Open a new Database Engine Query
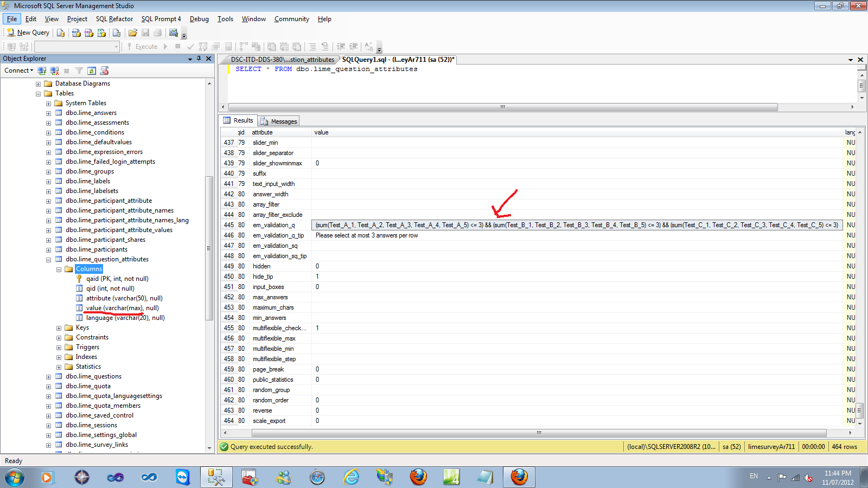 pyautogui.click(x=61, y=33)
